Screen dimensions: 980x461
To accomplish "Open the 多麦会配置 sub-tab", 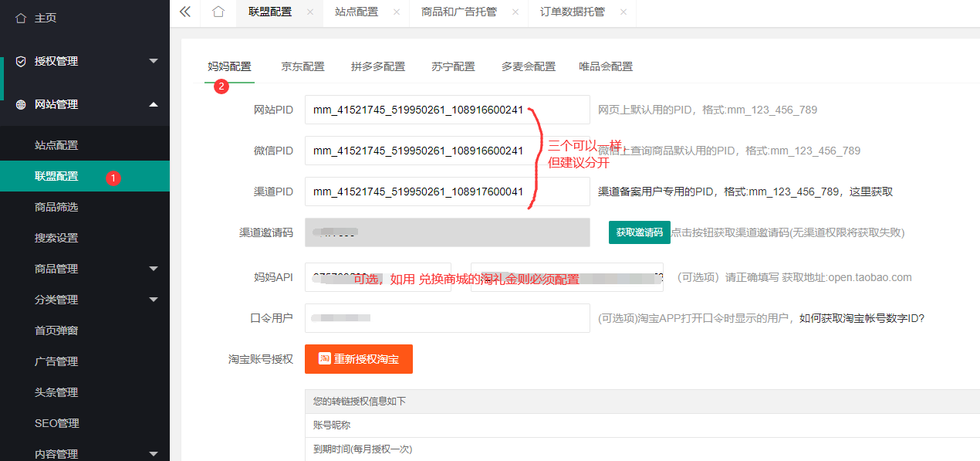I will [x=529, y=66].
